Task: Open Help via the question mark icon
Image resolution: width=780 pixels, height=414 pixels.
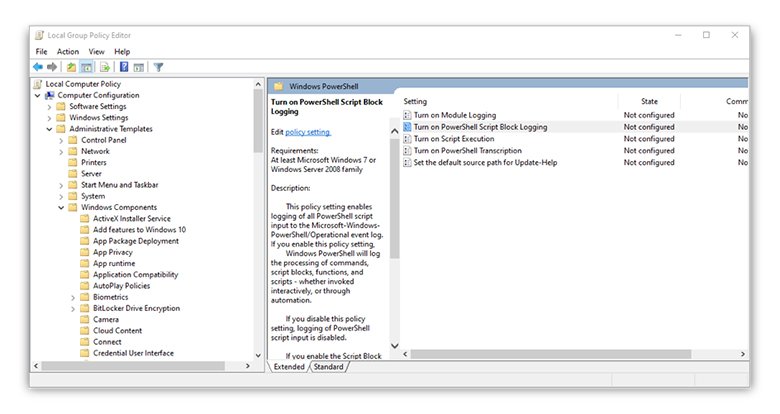Action: pos(123,67)
